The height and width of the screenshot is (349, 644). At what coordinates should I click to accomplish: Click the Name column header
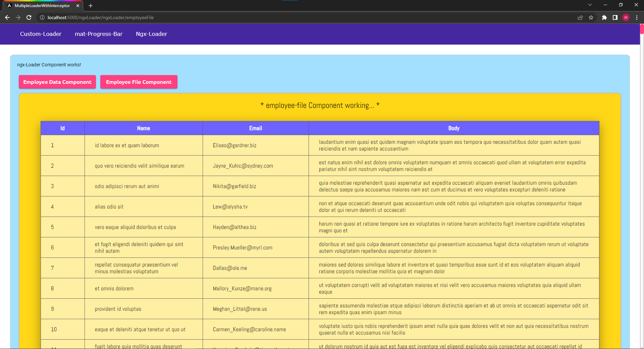[x=144, y=128]
